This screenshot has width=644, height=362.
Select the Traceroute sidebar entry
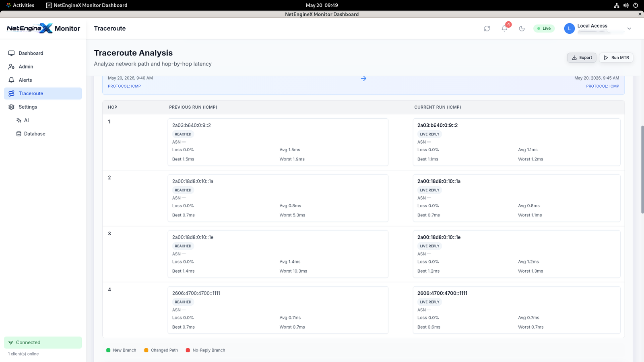(x=43, y=93)
